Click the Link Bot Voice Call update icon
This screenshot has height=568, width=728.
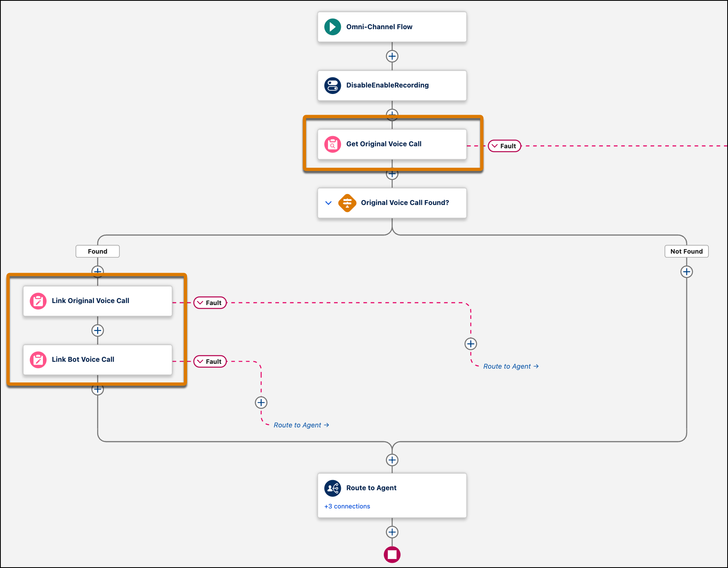tap(38, 360)
